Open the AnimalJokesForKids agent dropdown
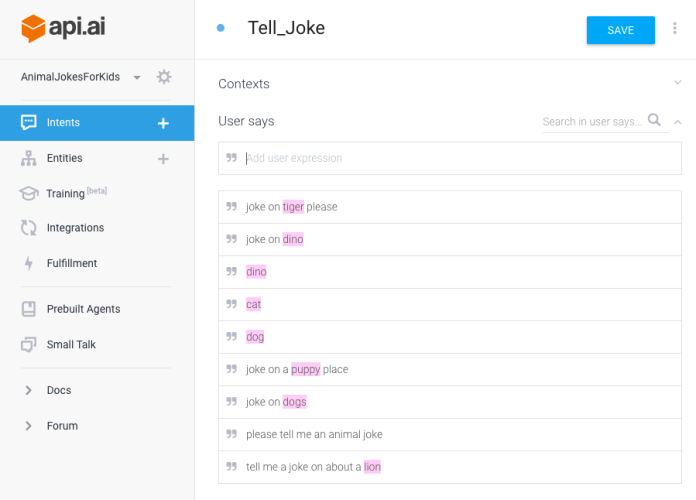Image resolution: width=696 pixels, height=500 pixels. tap(136, 77)
